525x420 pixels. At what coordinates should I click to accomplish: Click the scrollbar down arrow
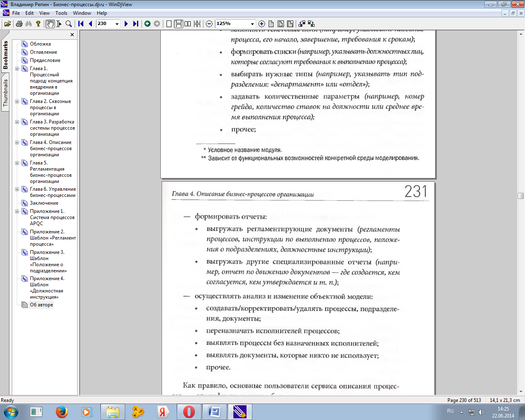coord(521,392)
